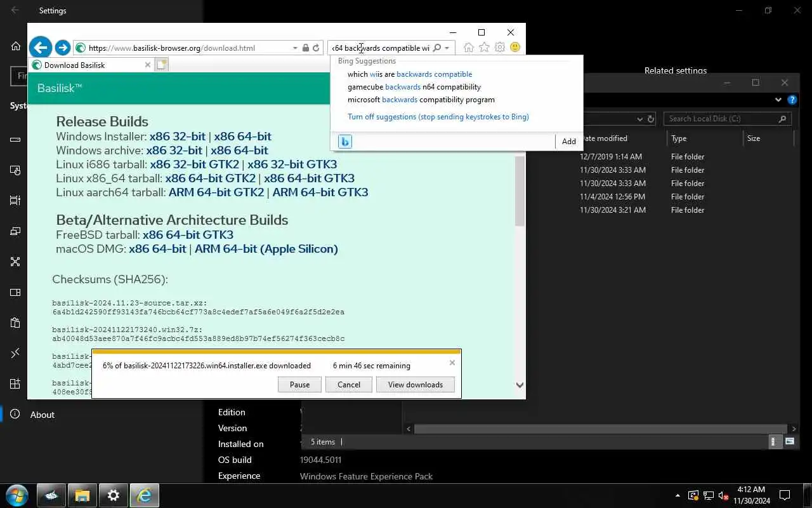Viewport: 812px width, 508px height.
Task: Open Linux i686 x86 32-bit GTK3 link
Action: pos(292,164)
